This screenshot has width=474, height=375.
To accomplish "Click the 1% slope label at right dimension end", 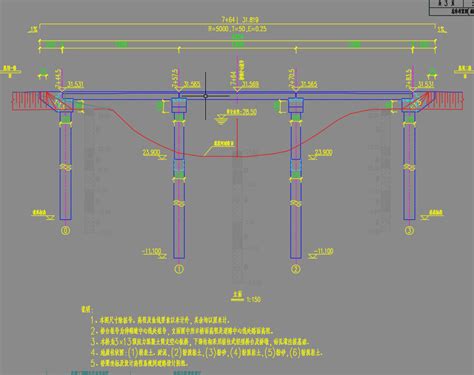I will pyautogui.click(x=442, y=29).
